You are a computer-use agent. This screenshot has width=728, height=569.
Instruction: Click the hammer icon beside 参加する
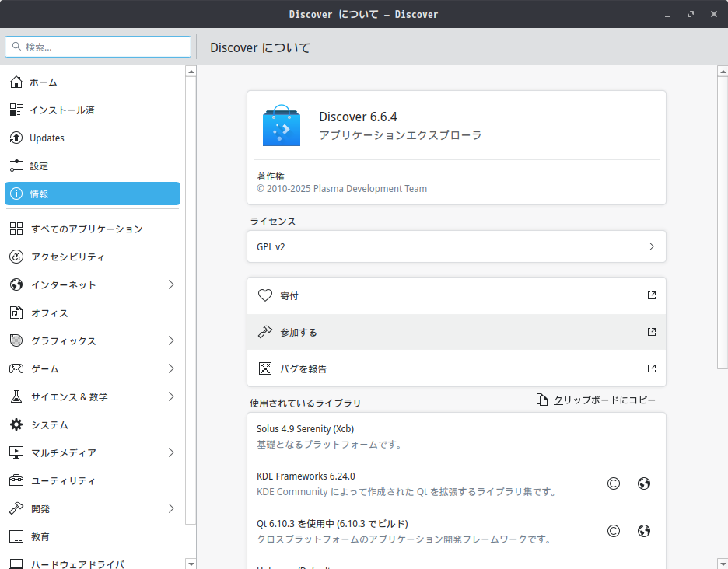[265, 332]
